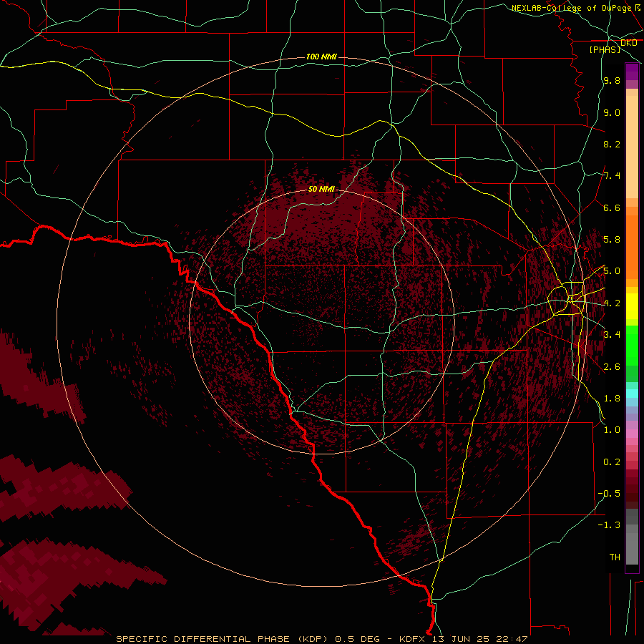The width and height of the screenshot is (644, 644).
Task: Click the 4.2 legend value
Action: [x=612, y=303]
